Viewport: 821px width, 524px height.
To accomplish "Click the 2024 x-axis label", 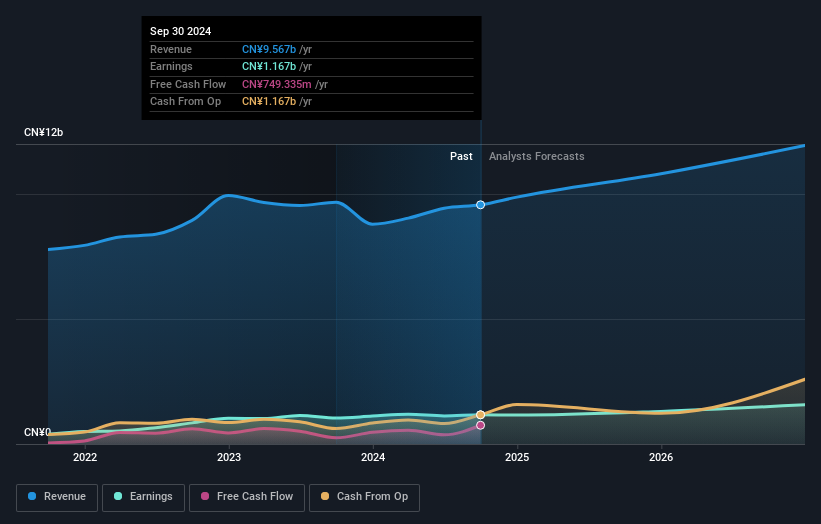I will 373,458.
